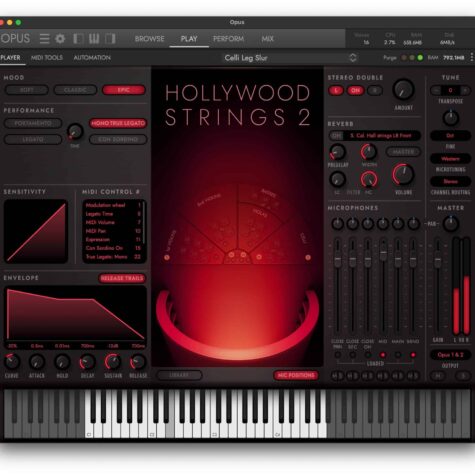Click the reverb Volume knob
475x475 pixels.
coord(403,175)
